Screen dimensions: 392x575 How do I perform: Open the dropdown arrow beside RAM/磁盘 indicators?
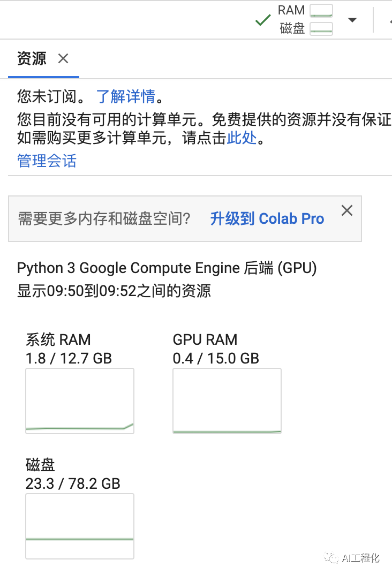(352, 20)
